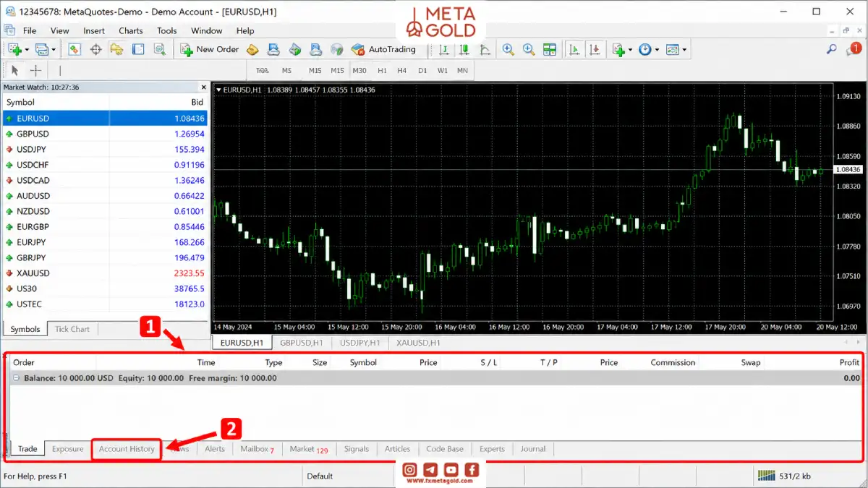Switch to the Exposure tab

pos(68,449)
